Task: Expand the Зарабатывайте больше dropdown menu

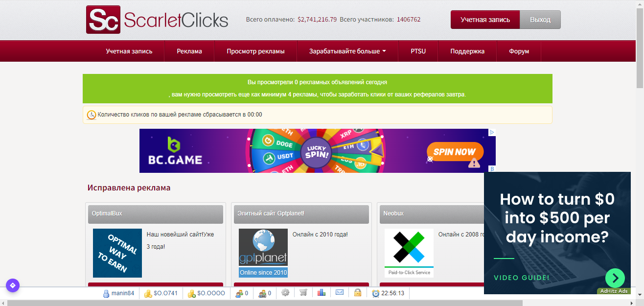Action: (x=347, y=51)
